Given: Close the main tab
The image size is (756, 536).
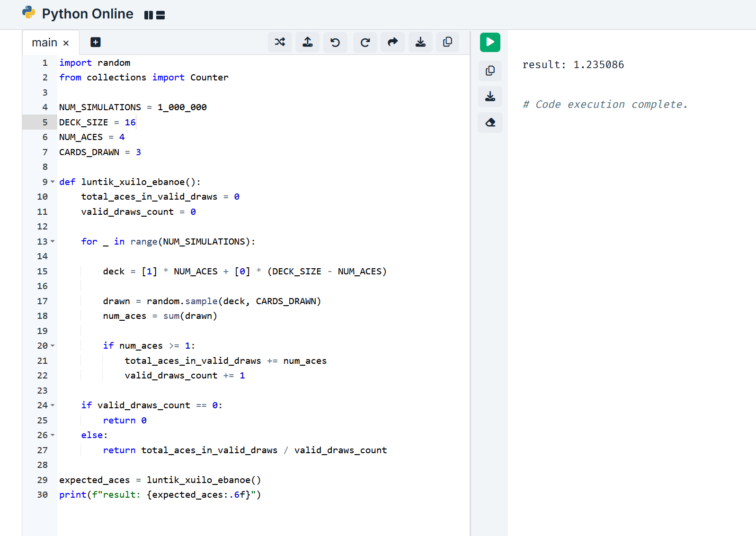Looking at the screenshot, I should point(66,43).
